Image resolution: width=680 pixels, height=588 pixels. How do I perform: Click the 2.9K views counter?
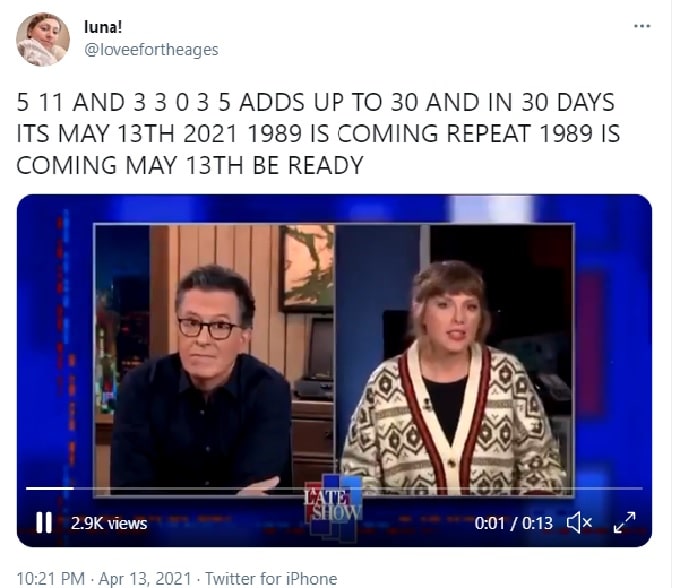pyautogui.click(x=109, y=523)
